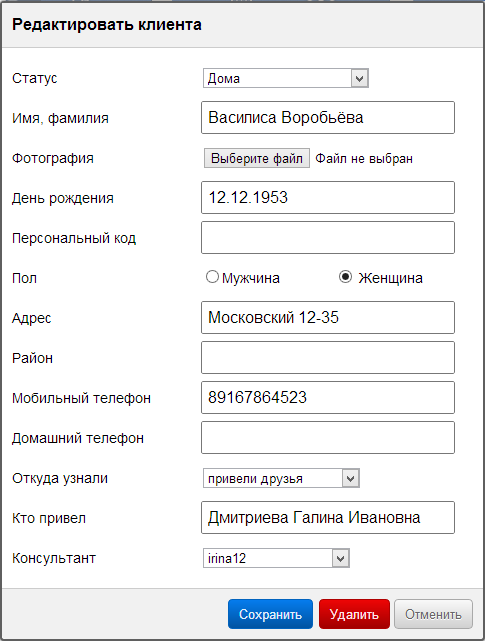Click the Кто привел input field
Image resolution: width=485 pixels, height=641 pixels.
[328, 518]
